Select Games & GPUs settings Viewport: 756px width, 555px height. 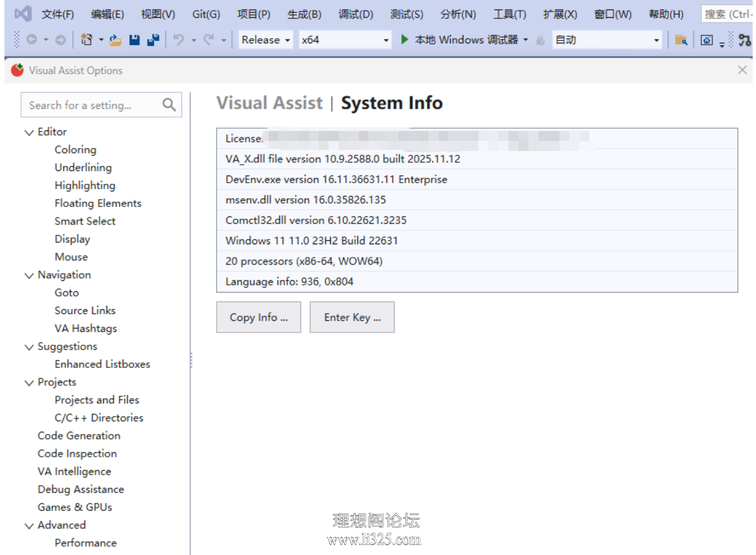pos(75,507)
